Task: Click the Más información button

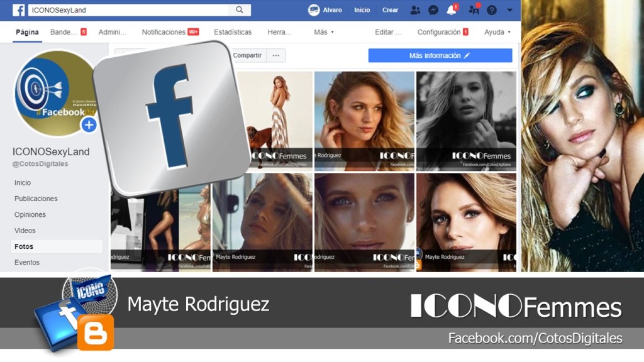Action: (x=440, y=55)
